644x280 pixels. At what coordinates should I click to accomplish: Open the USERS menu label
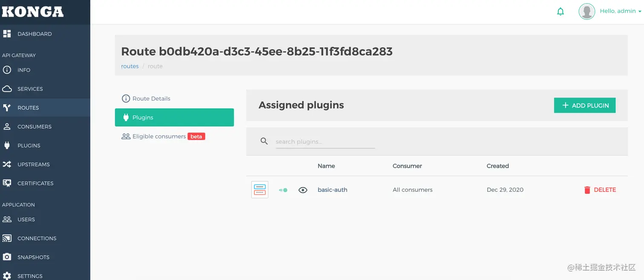pos(26,219)
